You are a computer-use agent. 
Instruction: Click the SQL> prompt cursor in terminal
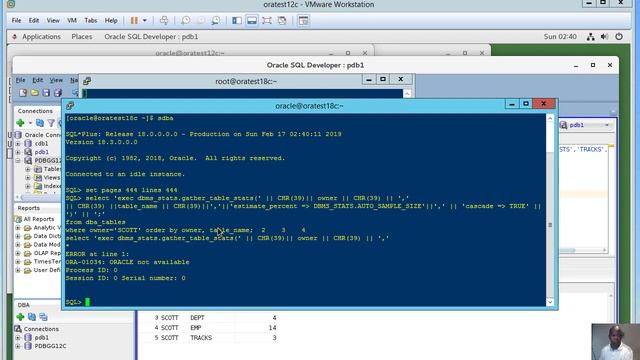point(87,302)
